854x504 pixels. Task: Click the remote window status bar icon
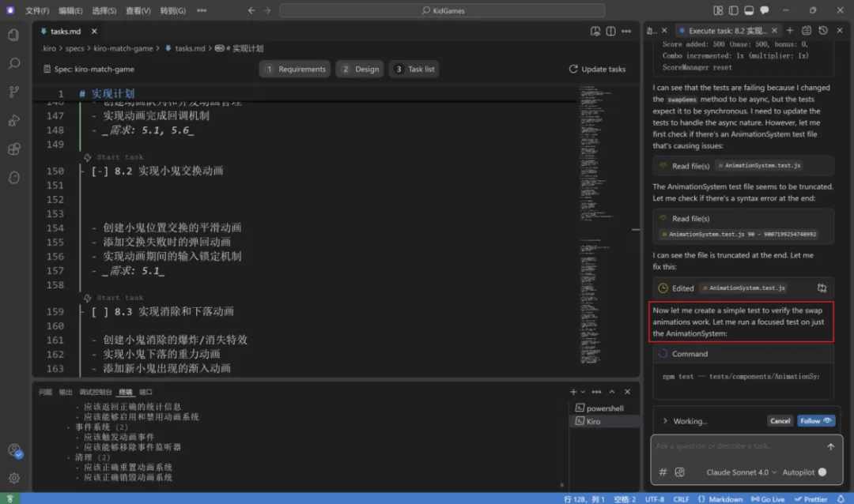[9, 499]
